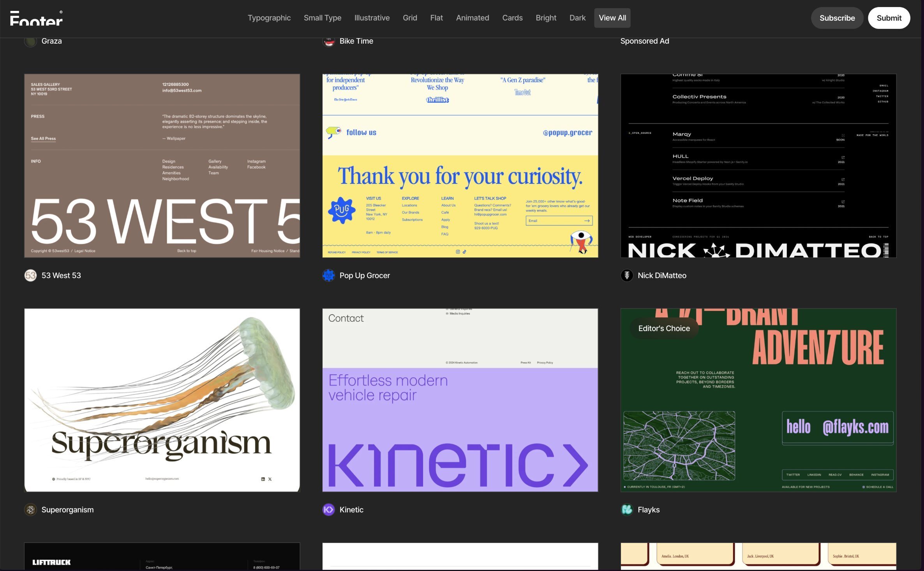Screen dimensions: 924x571
Task: Select the Kinetic purple avatar icon
Action: [x=329, y=509]
